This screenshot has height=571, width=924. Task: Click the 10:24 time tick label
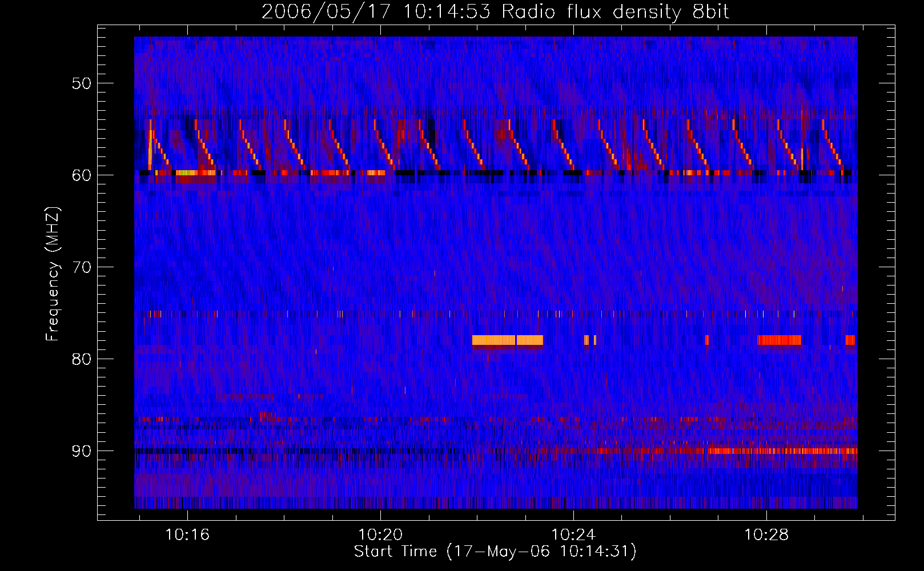573,535
